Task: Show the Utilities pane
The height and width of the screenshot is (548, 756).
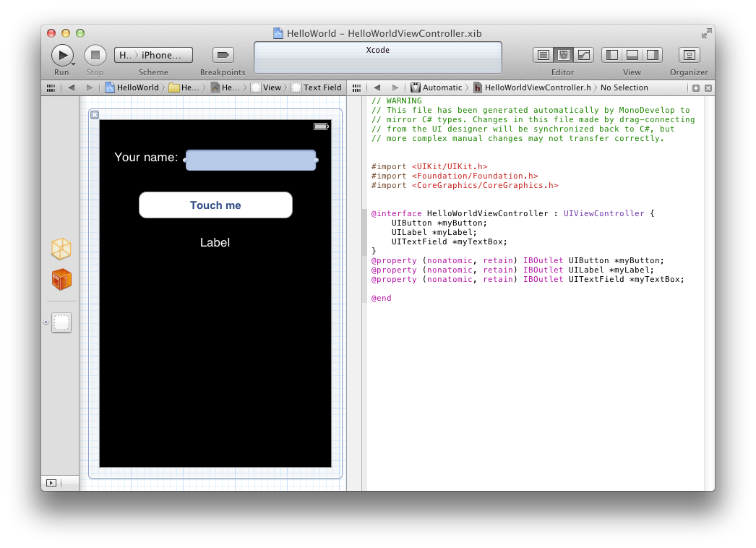Action: click(652, 55)
